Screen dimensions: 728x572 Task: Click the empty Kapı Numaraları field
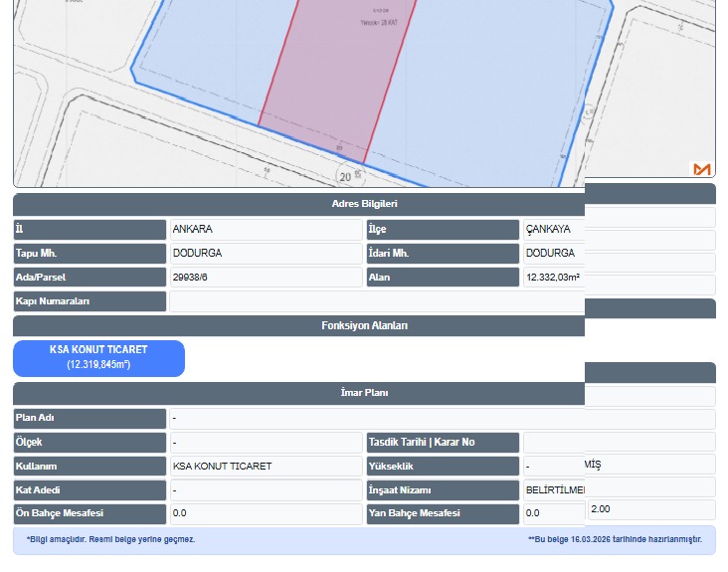coord(376,301)
